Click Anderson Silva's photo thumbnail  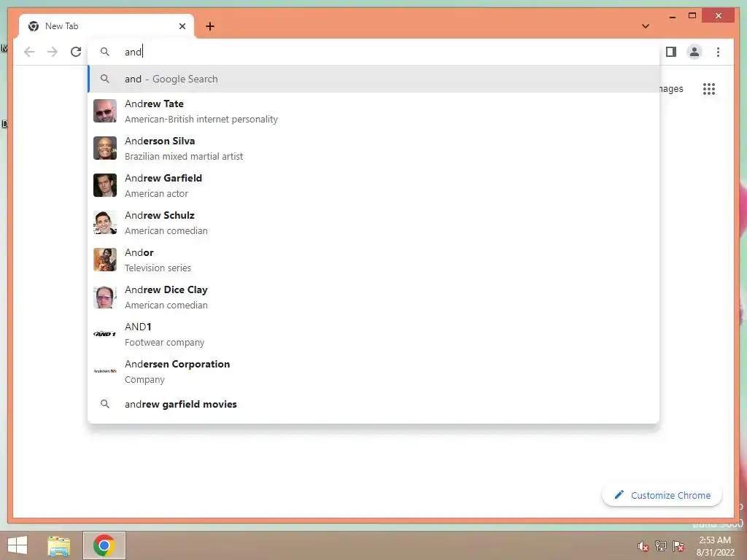pos(105,148)
